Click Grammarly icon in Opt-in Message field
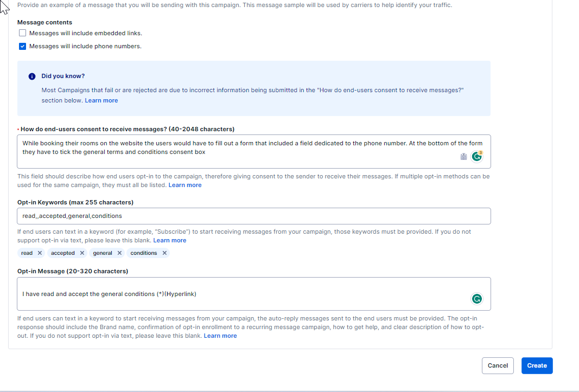 tap(476, 299)
